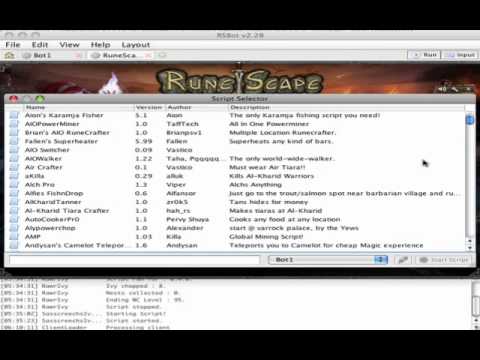Click the script icon beside Alch Pro

pos(14,185)
